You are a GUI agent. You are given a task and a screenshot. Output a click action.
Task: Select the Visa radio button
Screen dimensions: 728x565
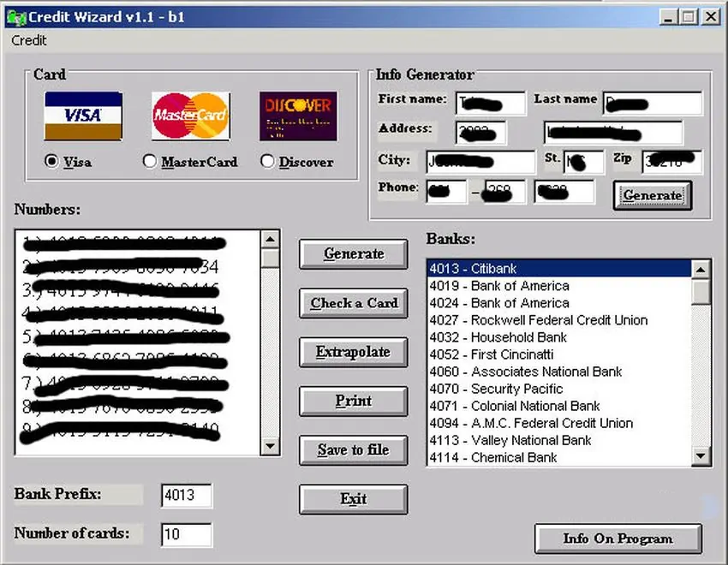51,161
